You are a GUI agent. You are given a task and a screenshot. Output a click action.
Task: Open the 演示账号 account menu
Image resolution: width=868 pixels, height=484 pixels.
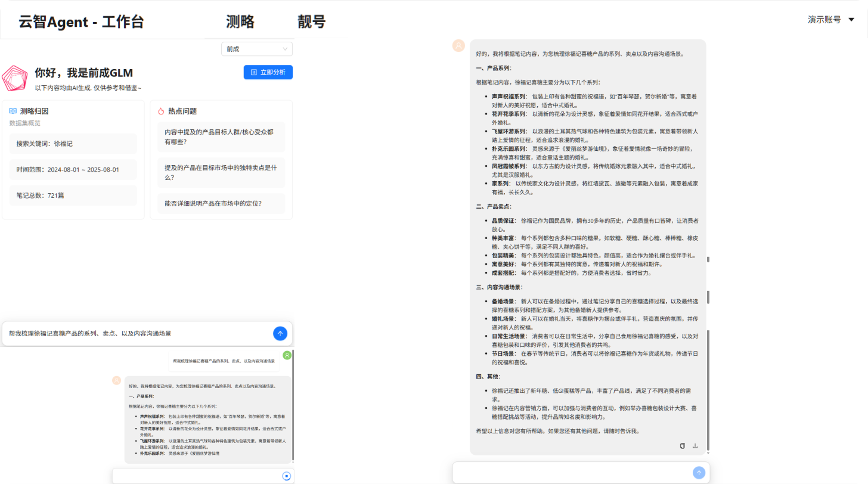click(831, 20)
